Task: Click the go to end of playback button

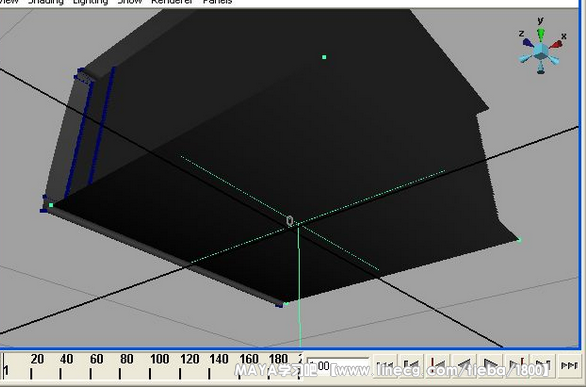Action: click(569, 365)
